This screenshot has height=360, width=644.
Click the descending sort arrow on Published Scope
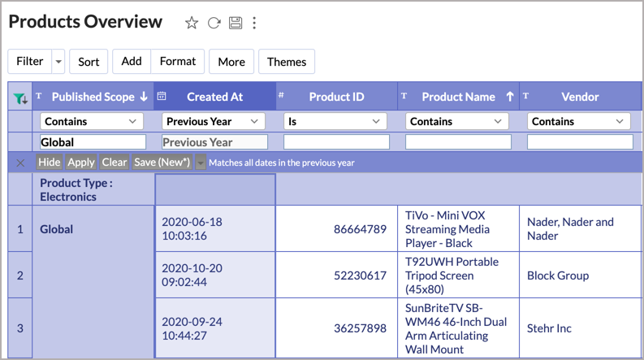coord(144,97)
